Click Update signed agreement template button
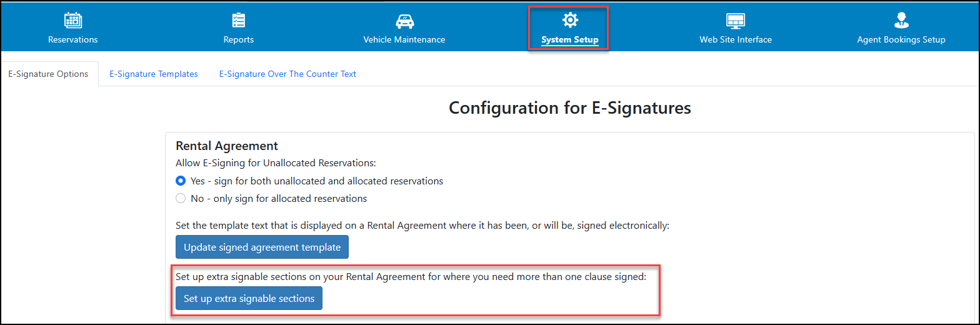This screenshot has width=980, height=325. (x=262, y=247)
